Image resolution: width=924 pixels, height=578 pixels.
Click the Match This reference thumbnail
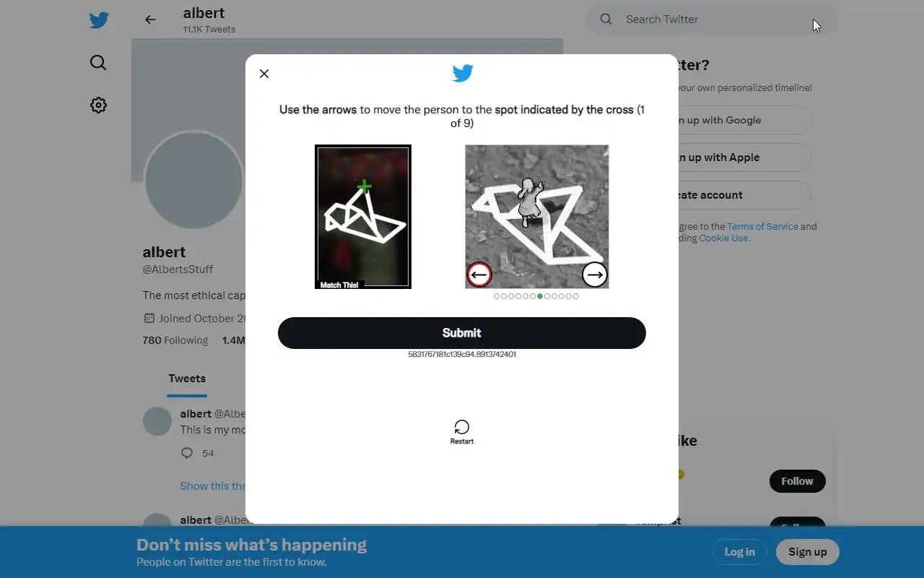click(363, 217)
